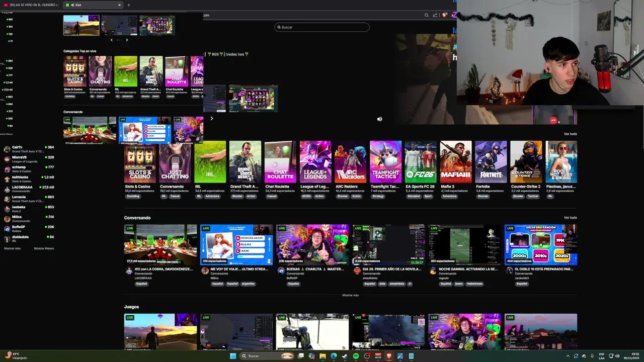Switch to the YouTube ASI SE VIVIO tab

tap(31, 5)
